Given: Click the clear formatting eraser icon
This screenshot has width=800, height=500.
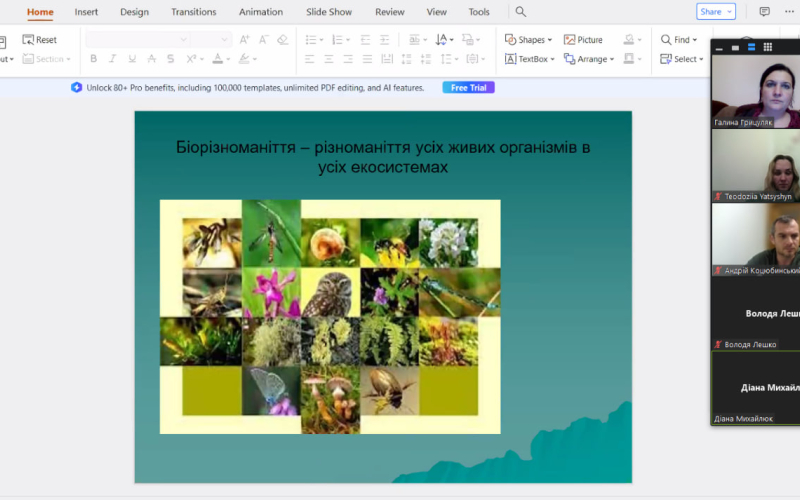Looking at the screenshot, I should (x=282, y=39).
